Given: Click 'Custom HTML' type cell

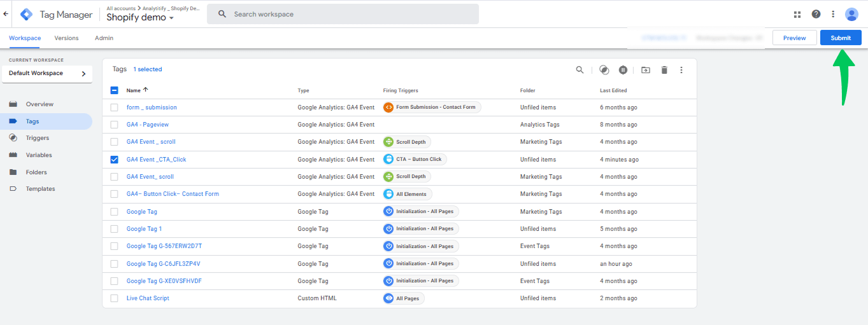Looking at the screenshot, I should (317, 298).
